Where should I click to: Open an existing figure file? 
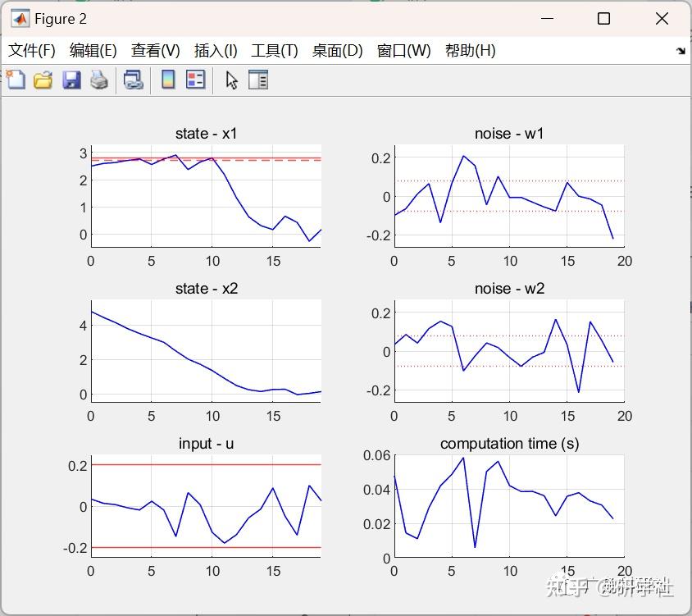(42, 80)
